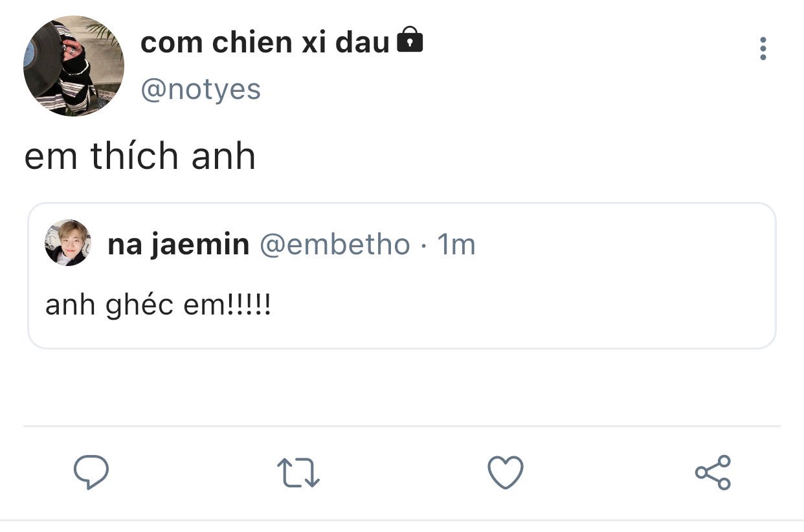Open the @notyes handle link

[x=201, y=89]
